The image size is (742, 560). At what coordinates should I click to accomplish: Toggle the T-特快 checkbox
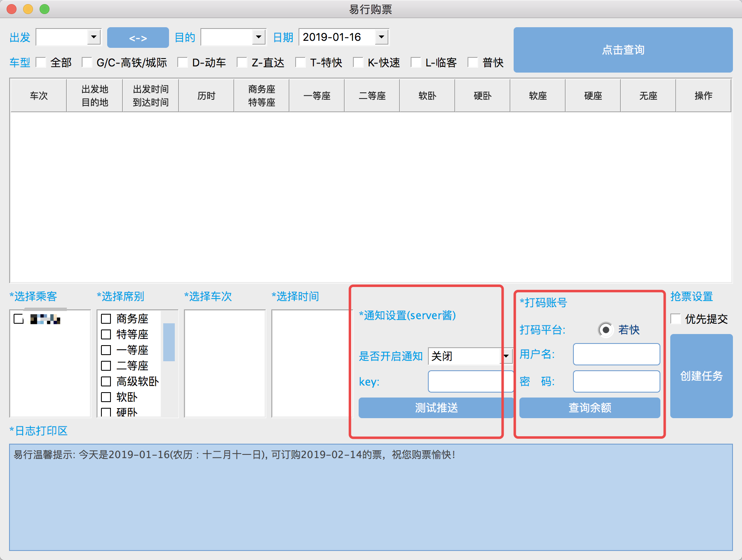301,62
